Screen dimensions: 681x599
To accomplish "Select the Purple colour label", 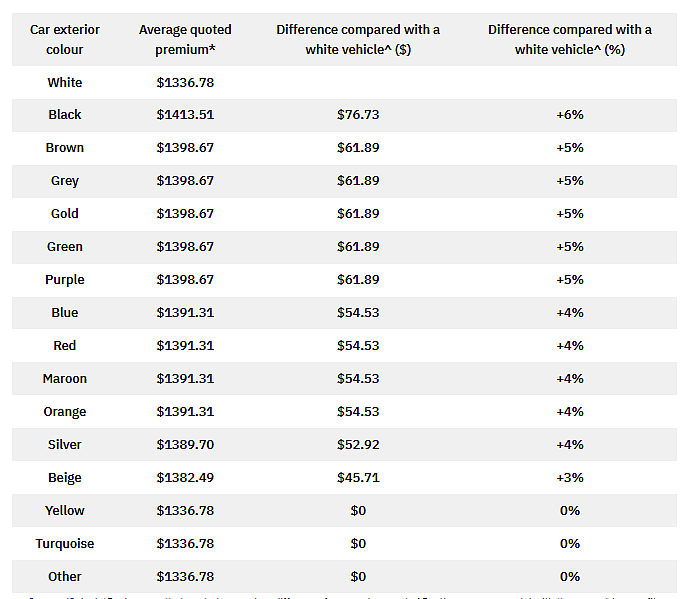I will click(65, 280).
